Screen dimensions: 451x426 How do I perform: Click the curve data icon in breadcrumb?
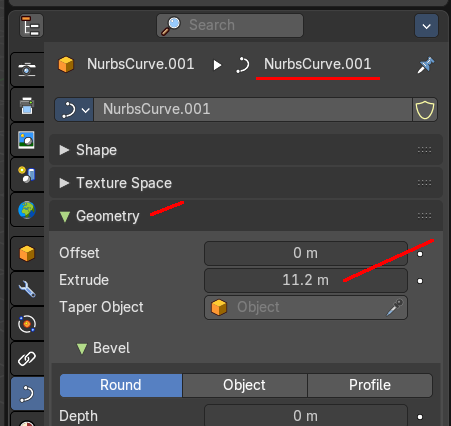click(243, 65)
